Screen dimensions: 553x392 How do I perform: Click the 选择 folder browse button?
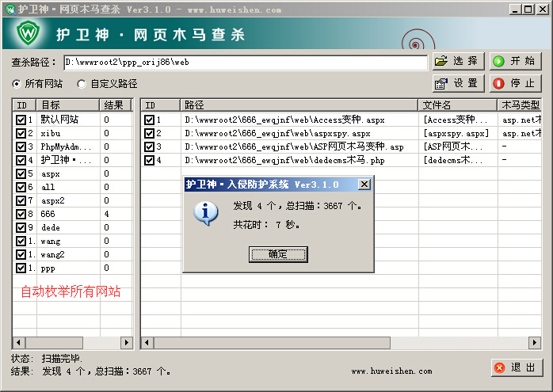tap(459, 61)
